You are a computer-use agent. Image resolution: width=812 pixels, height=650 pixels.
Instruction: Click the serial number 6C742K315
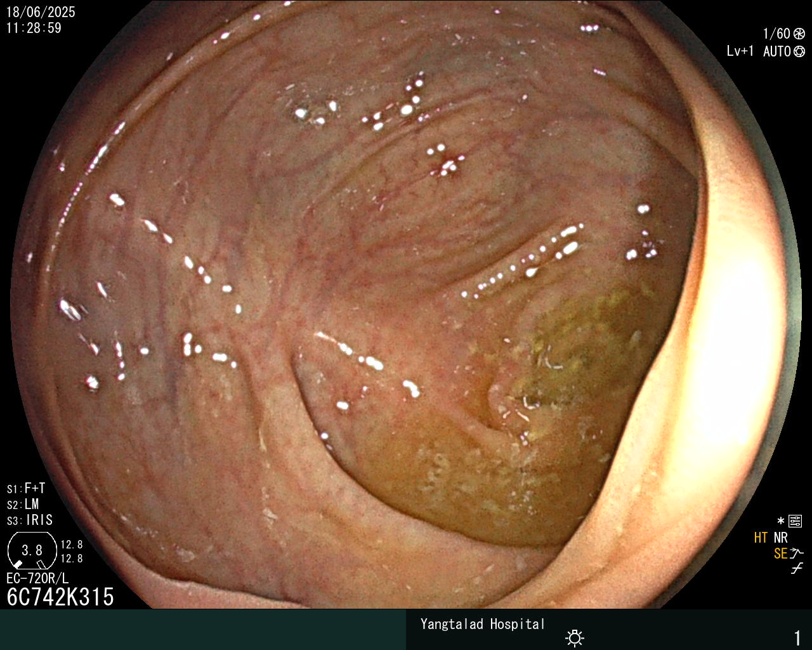pos(60,597)
